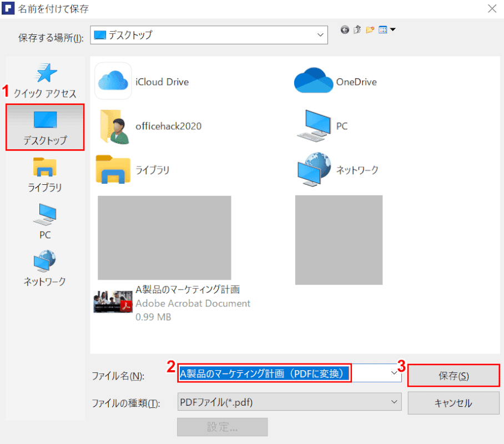
Task: Expand location dropdown chevron
Action: pyautogui.click(x=320, y=35)
